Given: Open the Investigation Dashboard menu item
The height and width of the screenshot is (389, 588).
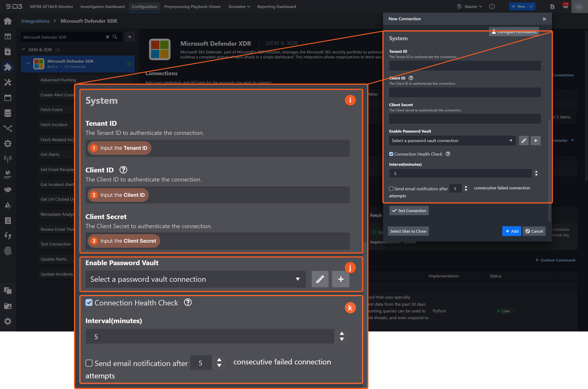Looking at the screenshot, I should pos(102,6).
